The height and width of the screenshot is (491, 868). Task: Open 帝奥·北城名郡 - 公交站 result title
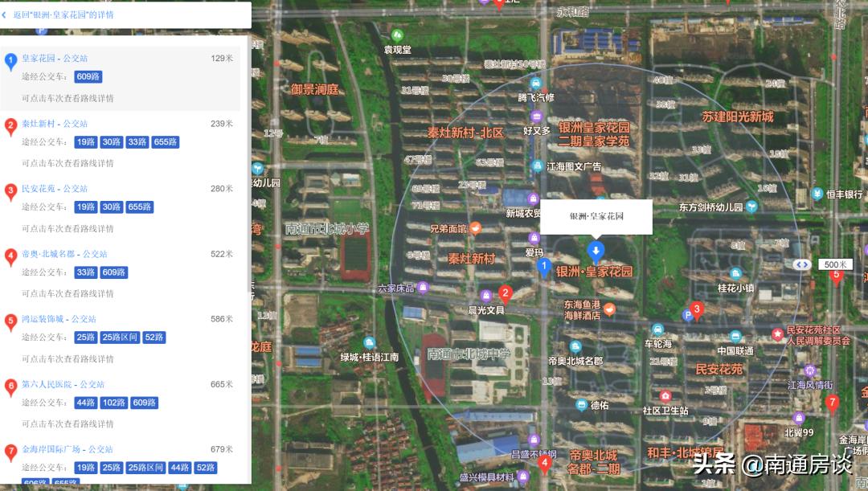pyautogui.click(x=65, y=254)
